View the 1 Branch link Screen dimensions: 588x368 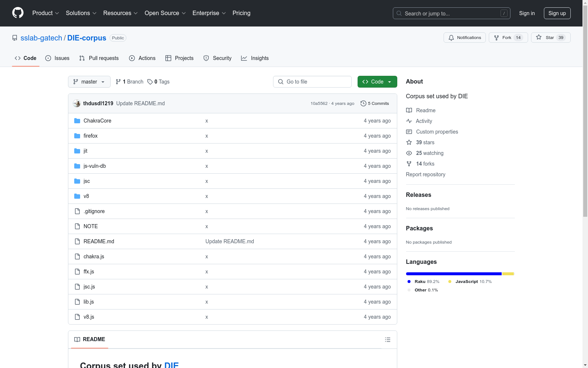pyautogui.click(x=129, y=82)
